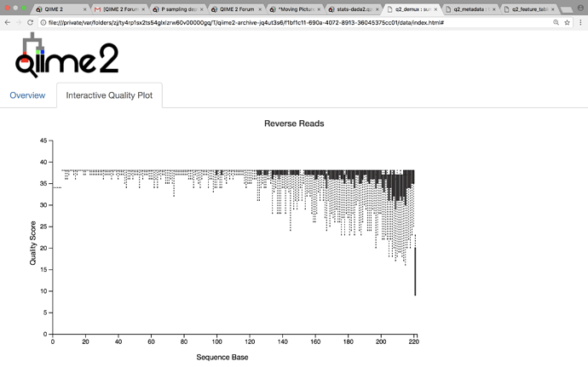This screenshot has width=588, height=367.
Task: Open the q2_metadata browser tab
Action: pos(469,9)
